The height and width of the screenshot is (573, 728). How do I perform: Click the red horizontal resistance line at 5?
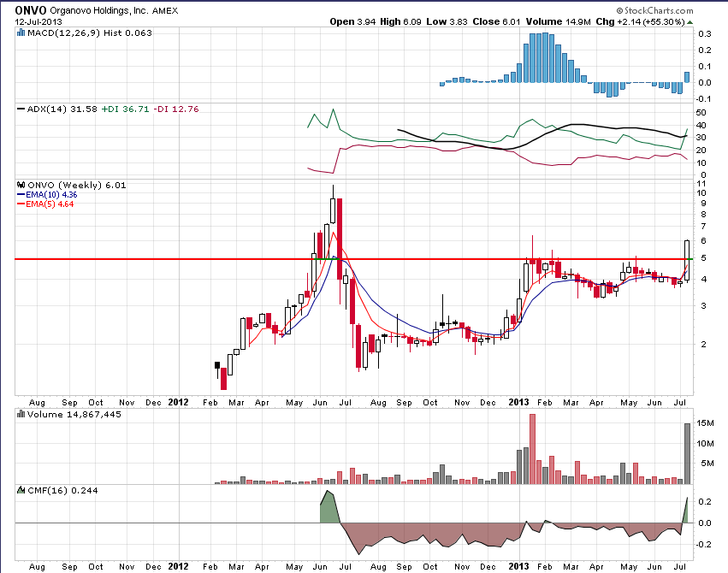click(x=354, y=259)
